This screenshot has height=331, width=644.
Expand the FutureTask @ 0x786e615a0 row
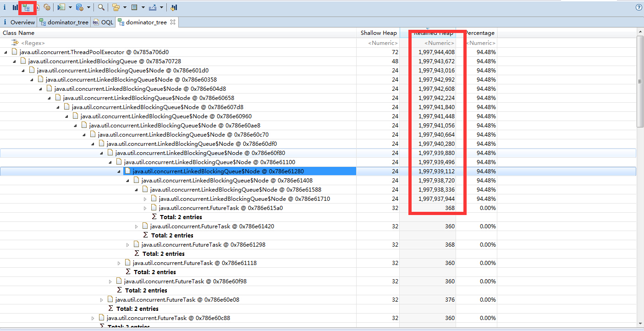pos(145,208)
